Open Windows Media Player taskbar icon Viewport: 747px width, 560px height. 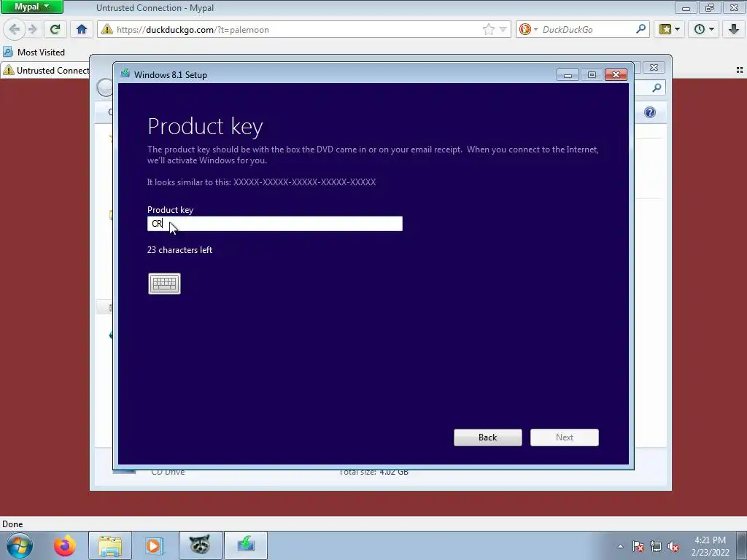tap(155, 545)
